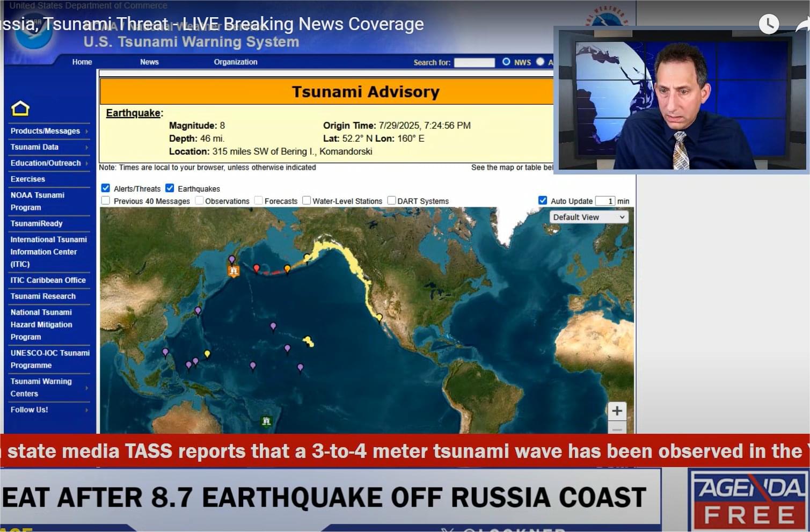Expand the Education/Outreach sidebar menu

click(x=49, y=163)
